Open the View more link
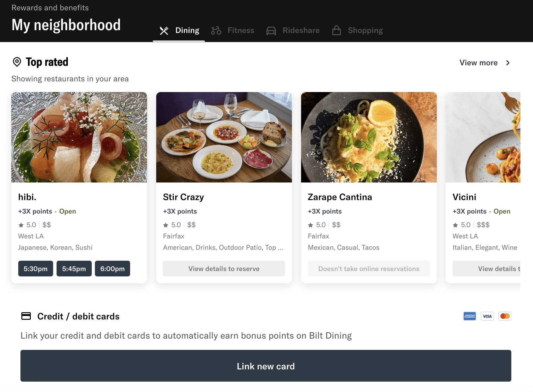533x392 pixels. pos(478,63)
